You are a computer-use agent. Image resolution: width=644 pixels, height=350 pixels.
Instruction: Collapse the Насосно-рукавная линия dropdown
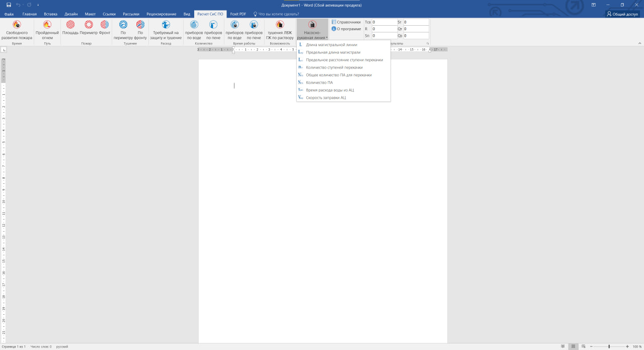(312, 29)
